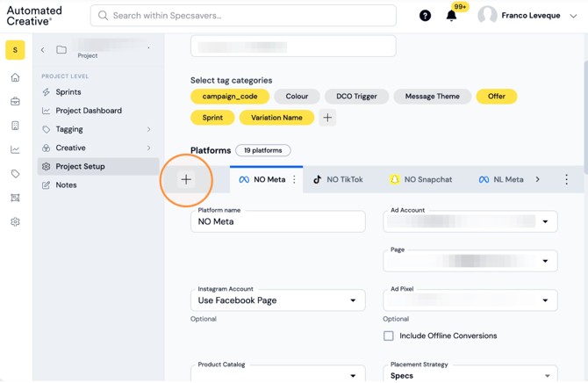Image resolution: width=588 pixels, height=383 pixels.
Task: Toggle the Colour tag category
Action: click(297, 96)
